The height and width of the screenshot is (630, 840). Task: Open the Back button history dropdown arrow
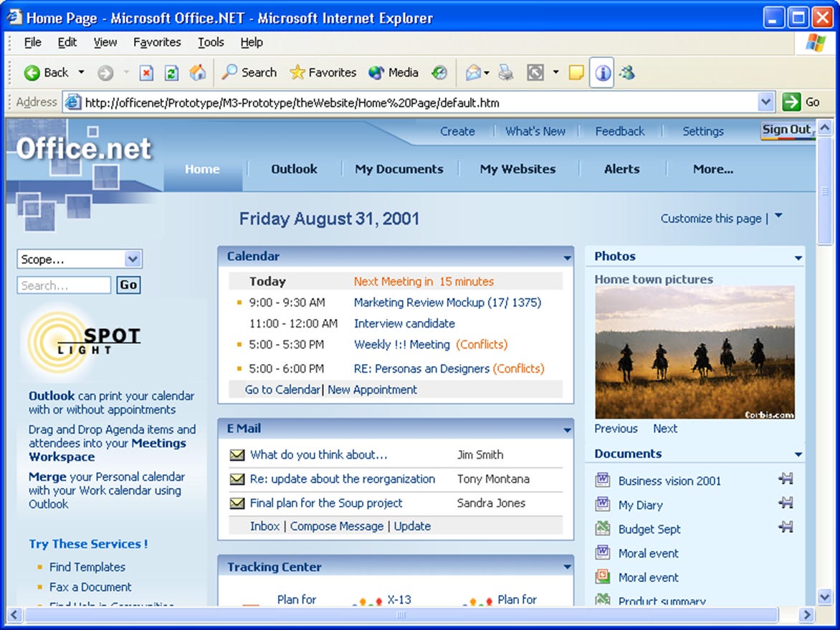(82, 72)
